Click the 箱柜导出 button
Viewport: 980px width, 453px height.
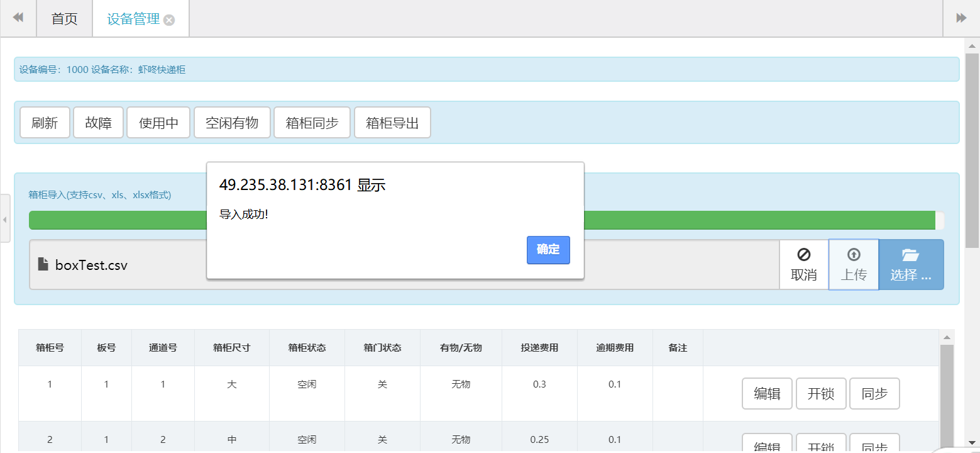point(392,123)
